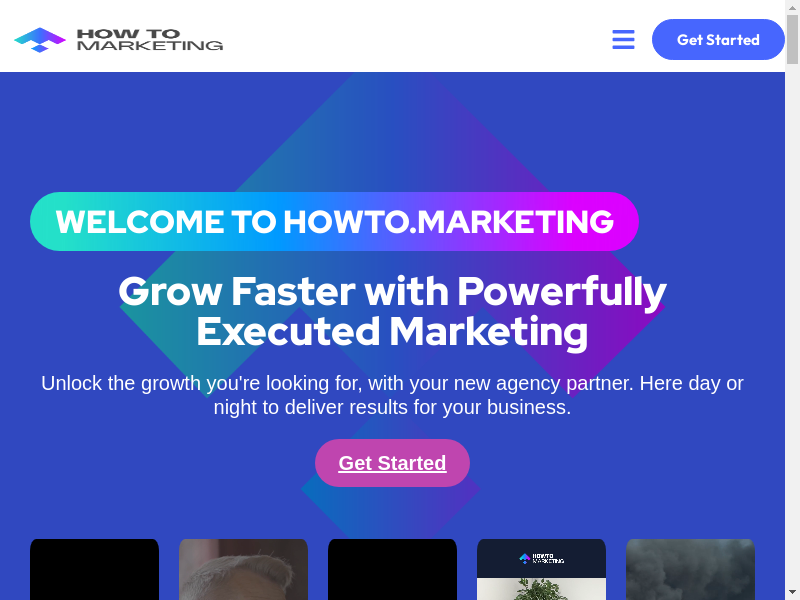Click the scrollbar up arrow

792,6
